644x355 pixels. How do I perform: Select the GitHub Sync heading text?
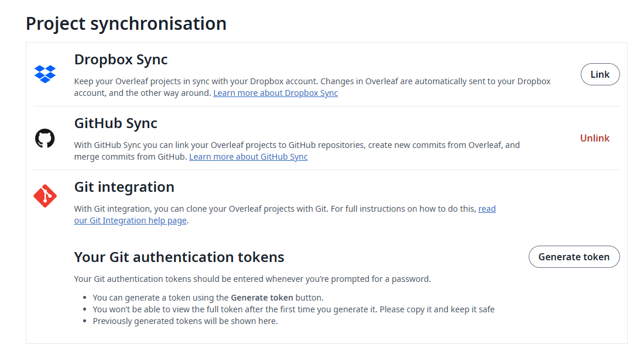[x=116, y=123]
